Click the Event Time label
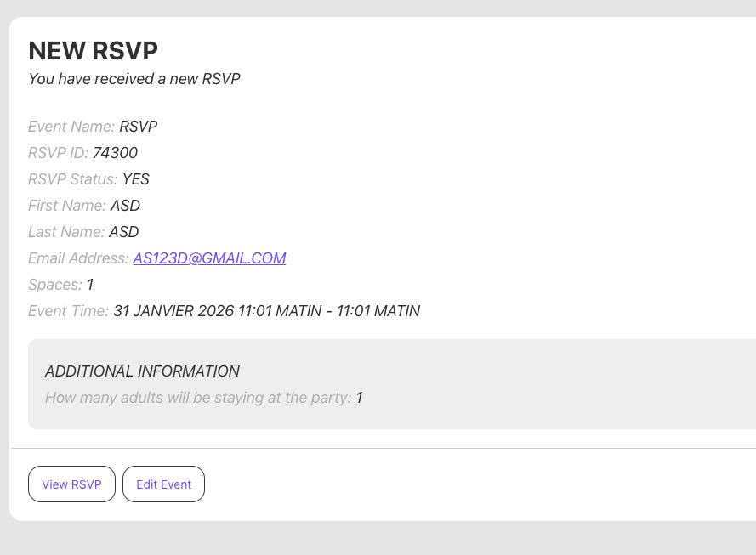The height and width of the screenshot is (555, 756). click(68, 311)
